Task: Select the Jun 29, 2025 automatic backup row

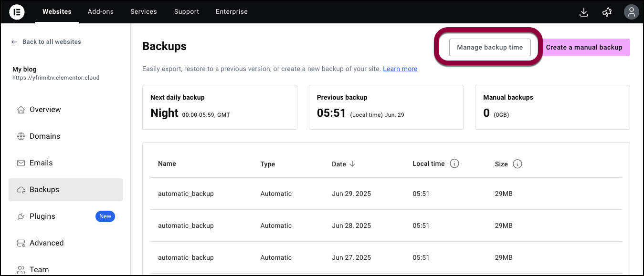Action: pyautogui.click(x=386, y=194)
